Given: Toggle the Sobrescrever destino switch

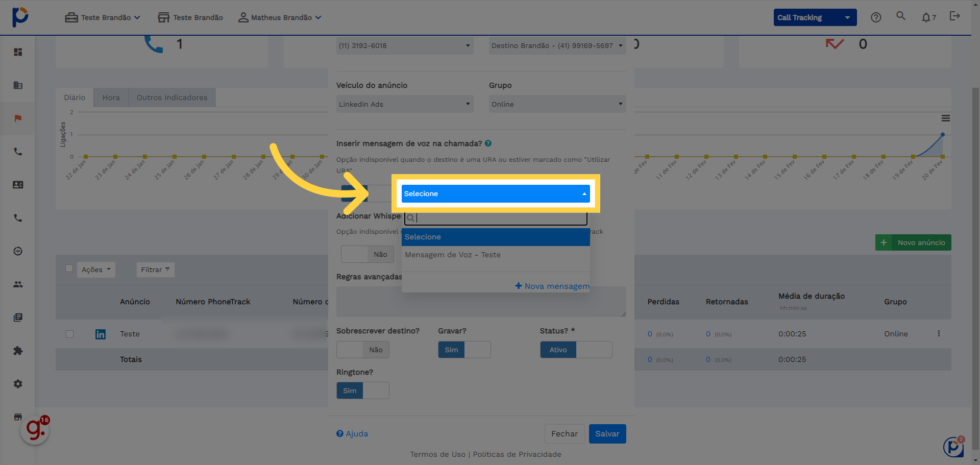Looking at the screenshot, I should pos(363,350).
